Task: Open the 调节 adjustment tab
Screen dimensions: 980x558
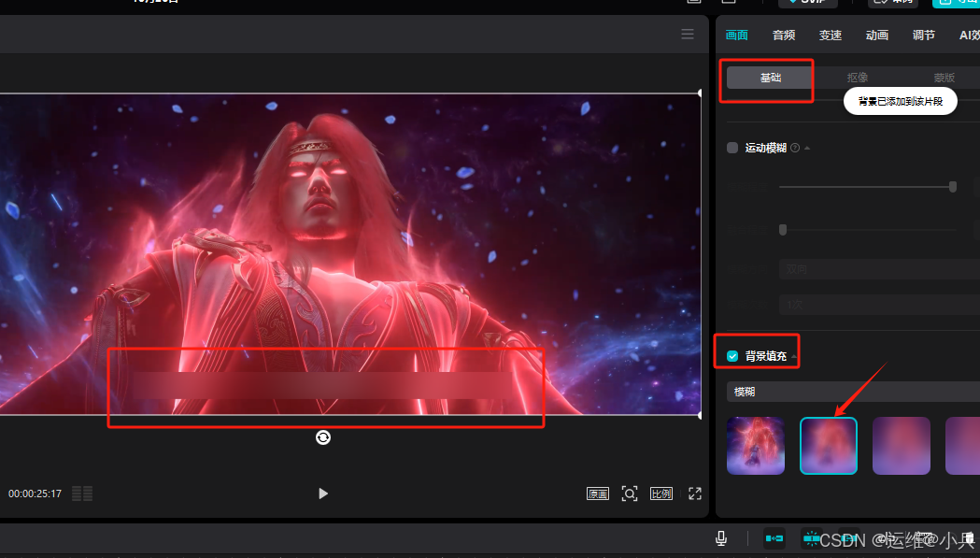Action: click(x=924, y=35)
